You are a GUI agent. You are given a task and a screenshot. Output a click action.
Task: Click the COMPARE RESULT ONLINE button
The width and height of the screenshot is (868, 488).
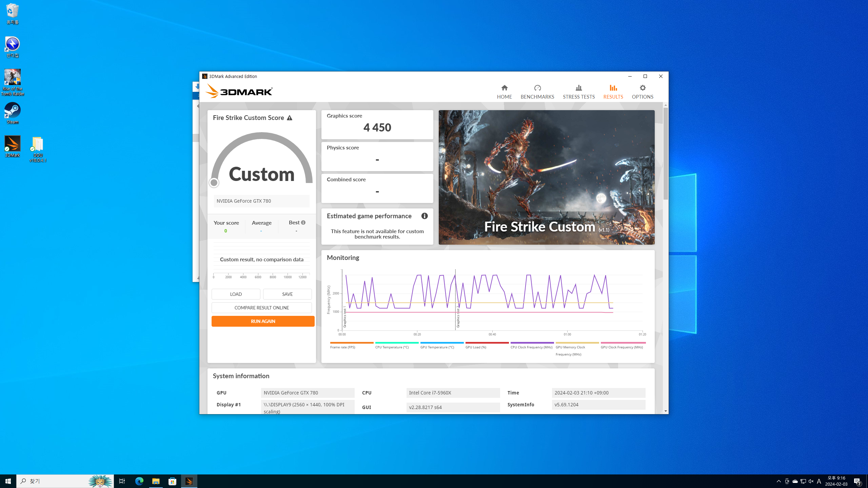261,308
